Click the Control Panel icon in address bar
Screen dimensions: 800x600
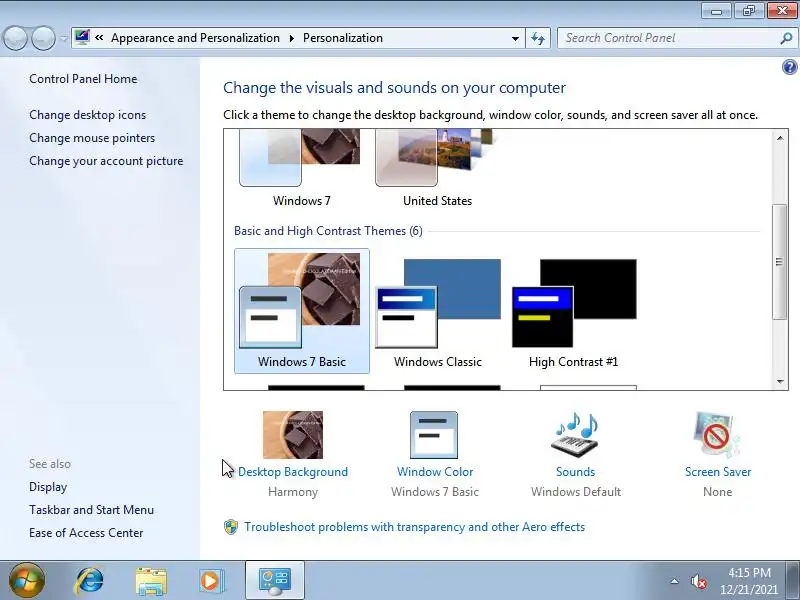click(x=82, y=37)
